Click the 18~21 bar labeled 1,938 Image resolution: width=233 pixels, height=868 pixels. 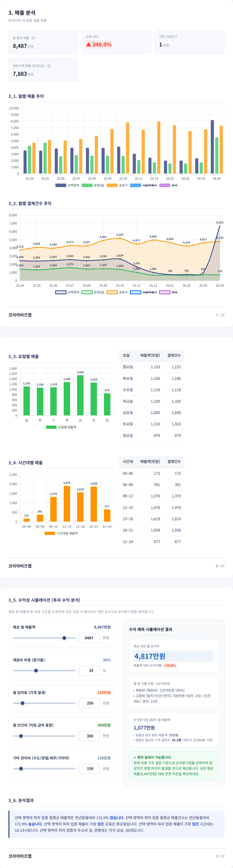pyautogui.click(x=94, y=504)
